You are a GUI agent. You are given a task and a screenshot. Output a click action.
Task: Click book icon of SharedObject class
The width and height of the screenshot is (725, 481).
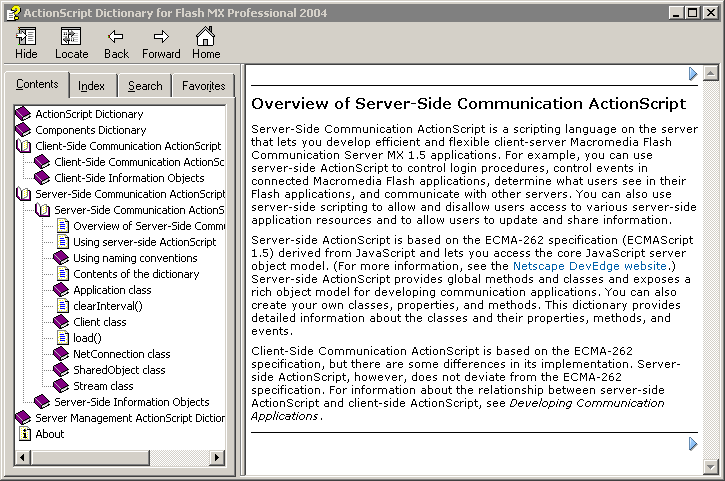(x=61, y=370)
